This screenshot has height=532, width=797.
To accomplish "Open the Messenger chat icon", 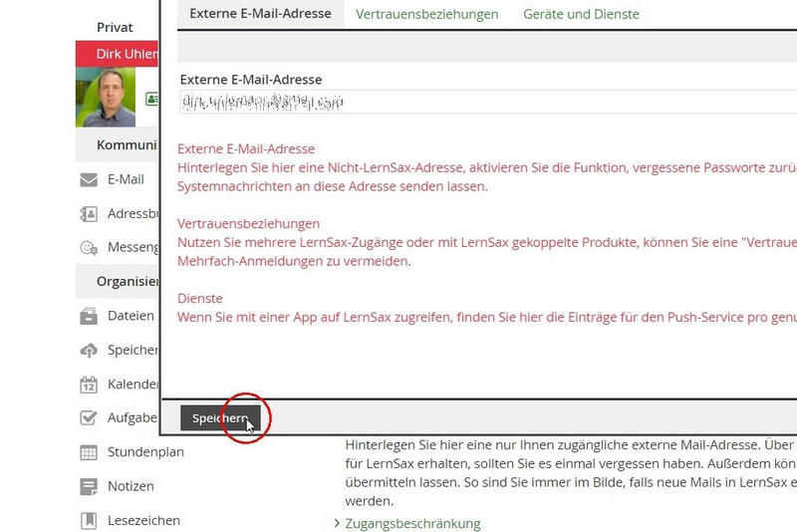I will 89,248.
